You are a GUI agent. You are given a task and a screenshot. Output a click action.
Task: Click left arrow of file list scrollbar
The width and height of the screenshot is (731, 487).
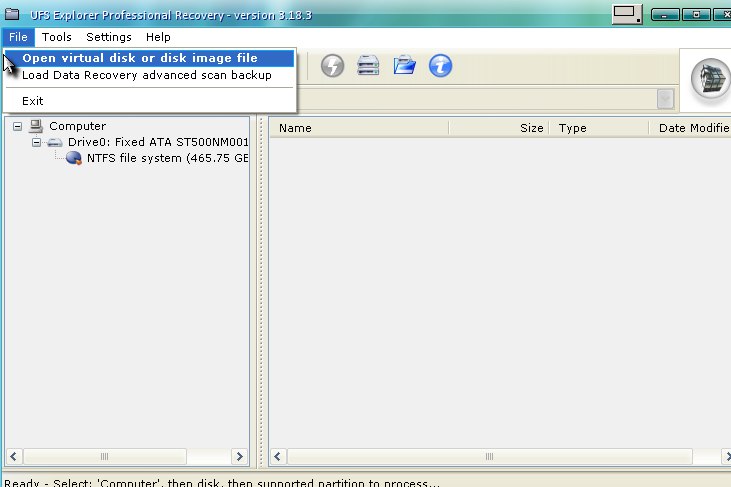[x=277, y=456]
